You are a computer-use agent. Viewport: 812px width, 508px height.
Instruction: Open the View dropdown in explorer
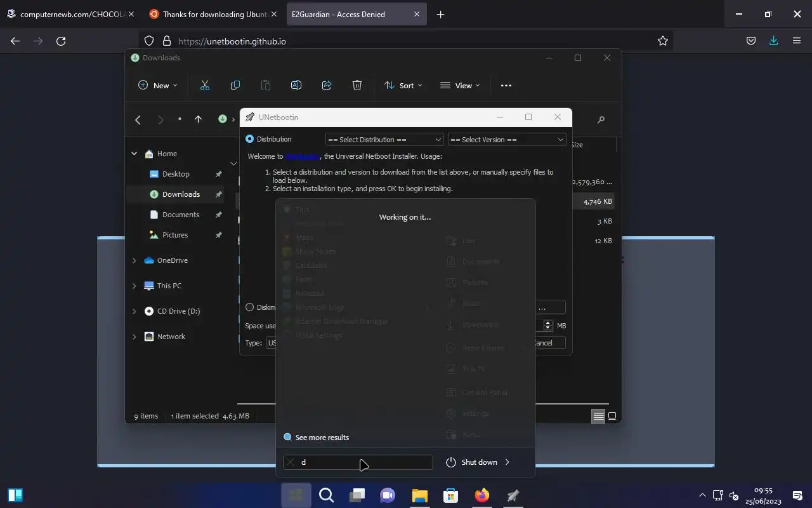click(461, 85)
